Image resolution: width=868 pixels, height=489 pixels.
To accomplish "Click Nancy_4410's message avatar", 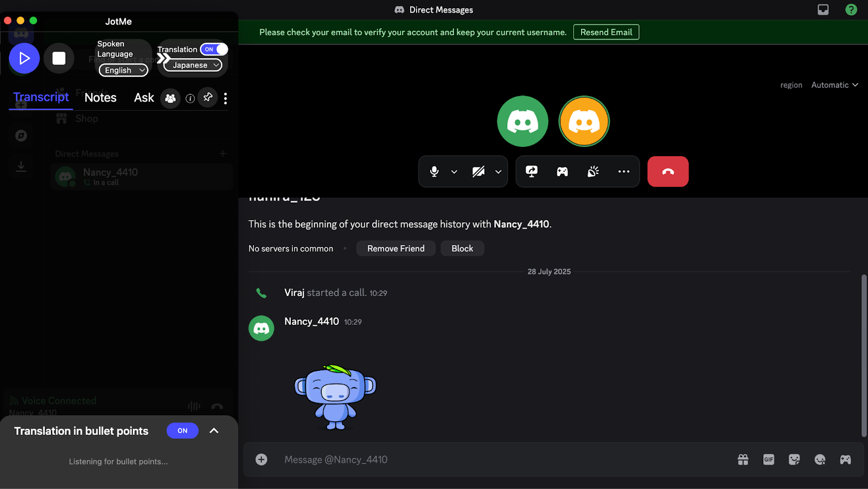I will point(261,329).
